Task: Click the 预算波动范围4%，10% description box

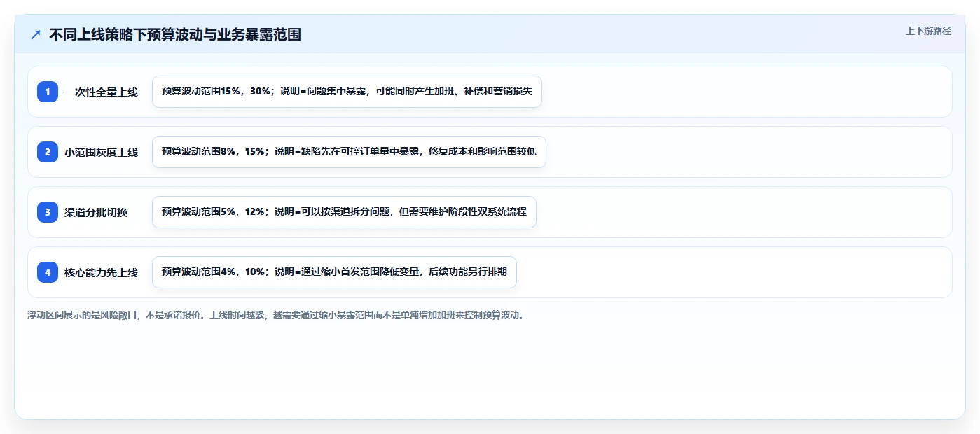Action: coord(334,272)
